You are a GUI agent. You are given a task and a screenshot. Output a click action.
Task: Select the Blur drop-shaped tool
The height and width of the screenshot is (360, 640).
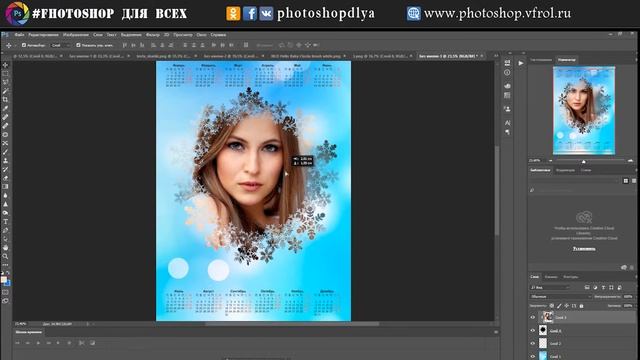tap(5, 196)
